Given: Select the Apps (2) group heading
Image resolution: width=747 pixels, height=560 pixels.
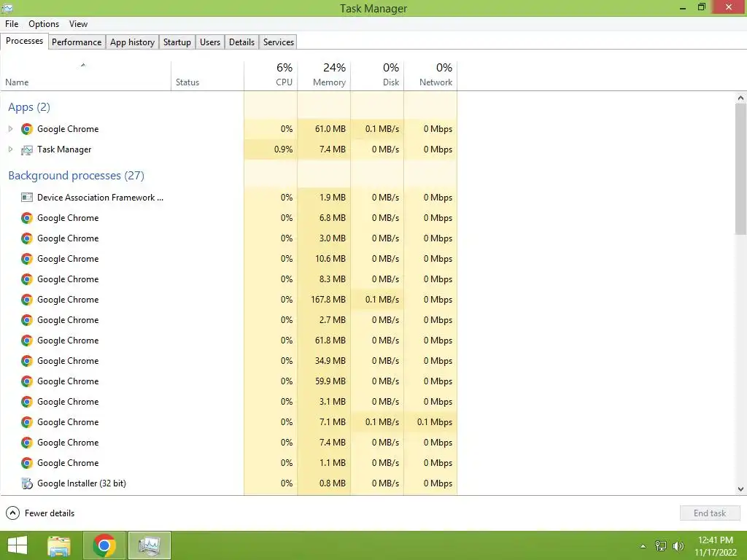Looking at the screenshot, I should (x=29, y=107).
